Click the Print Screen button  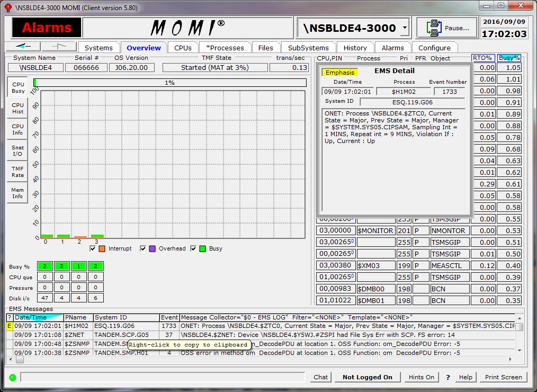click(503, 377)
